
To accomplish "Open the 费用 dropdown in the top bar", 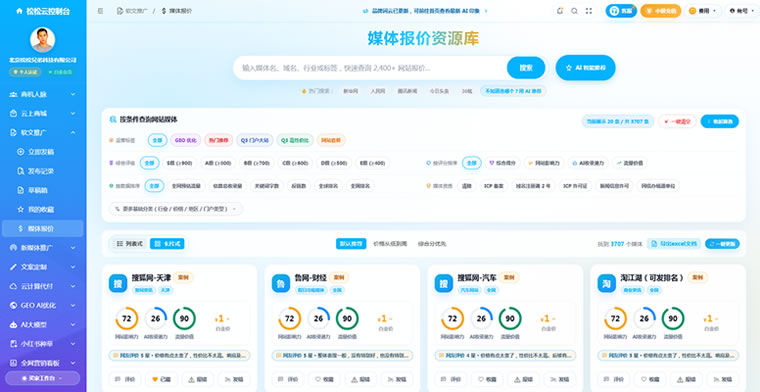I will coord(702,11).
